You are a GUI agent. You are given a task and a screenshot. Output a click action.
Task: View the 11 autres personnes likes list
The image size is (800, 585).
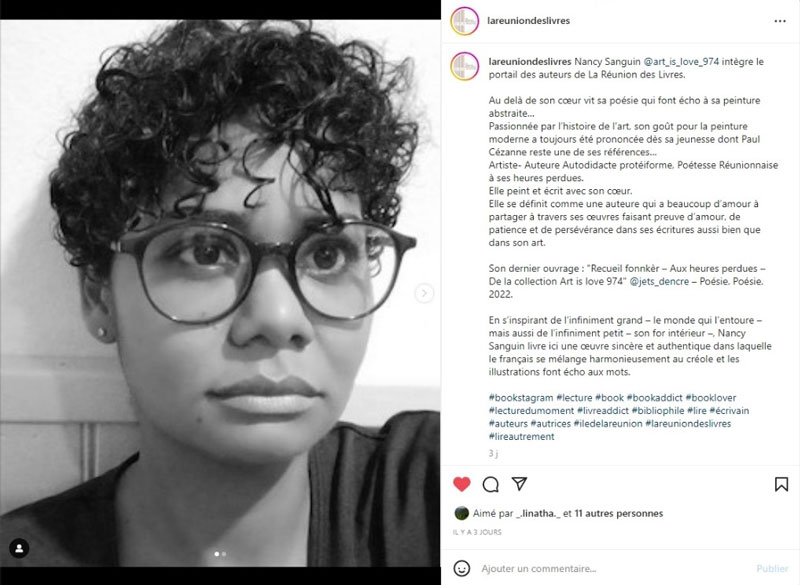pyautogui.click(x=619, y=514)
